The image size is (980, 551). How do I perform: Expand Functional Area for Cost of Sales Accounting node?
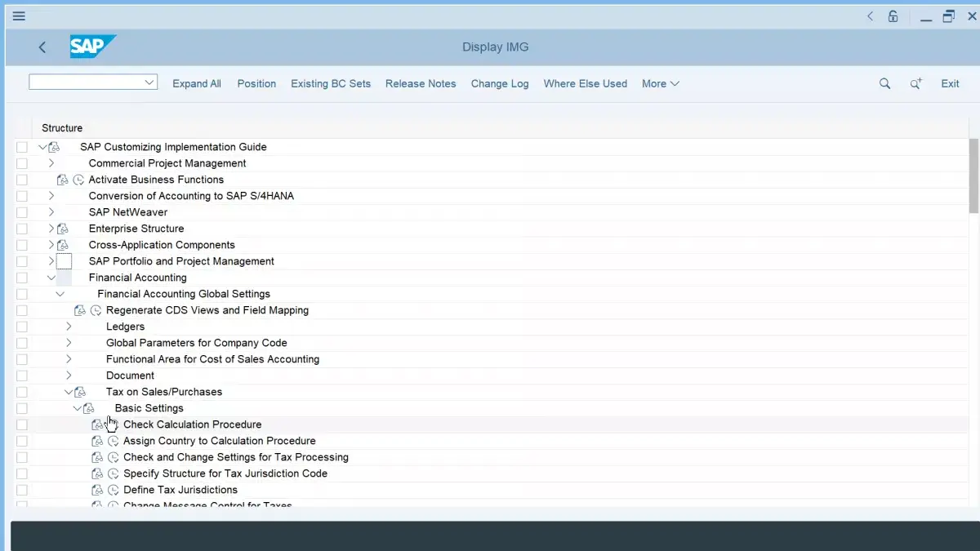pos(69,359)
